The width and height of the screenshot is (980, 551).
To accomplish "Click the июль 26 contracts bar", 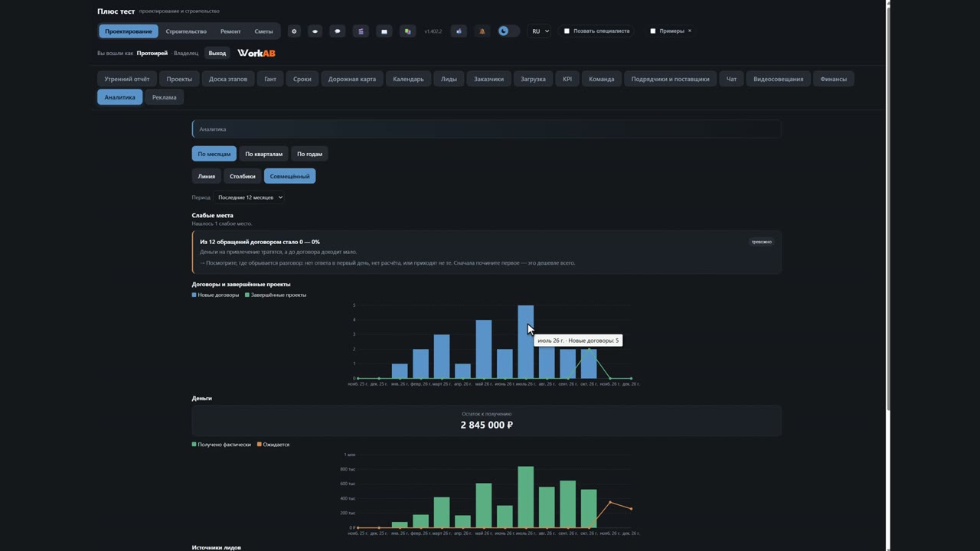I will point(525,341).
